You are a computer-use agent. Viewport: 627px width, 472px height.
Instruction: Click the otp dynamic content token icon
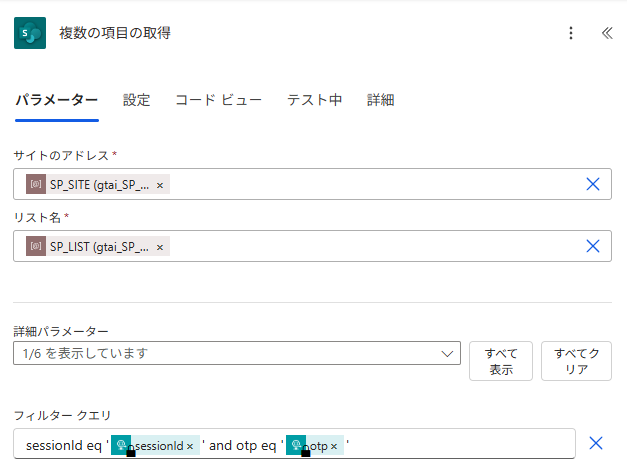click(296, 445)
